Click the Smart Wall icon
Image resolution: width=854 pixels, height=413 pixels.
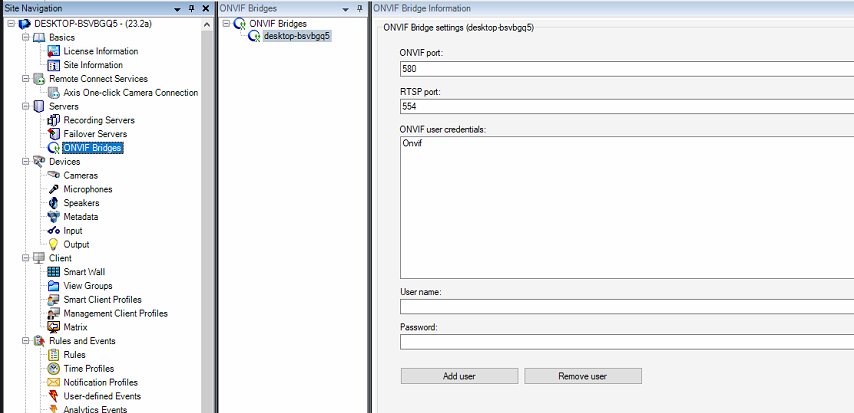(54, 272)
